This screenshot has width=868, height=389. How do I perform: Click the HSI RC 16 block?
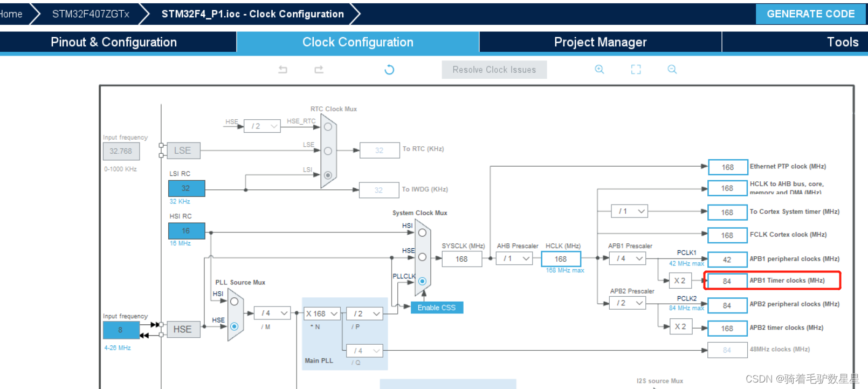coord(187,231)
